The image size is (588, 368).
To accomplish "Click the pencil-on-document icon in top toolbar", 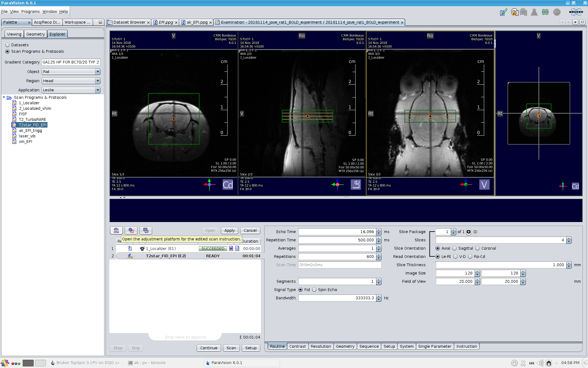I will (503, 12).
